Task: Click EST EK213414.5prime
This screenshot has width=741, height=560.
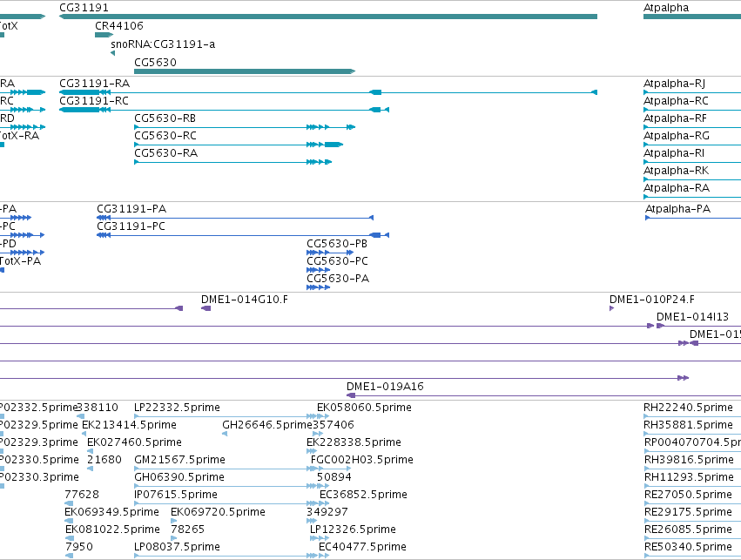Action: (129, 425)
